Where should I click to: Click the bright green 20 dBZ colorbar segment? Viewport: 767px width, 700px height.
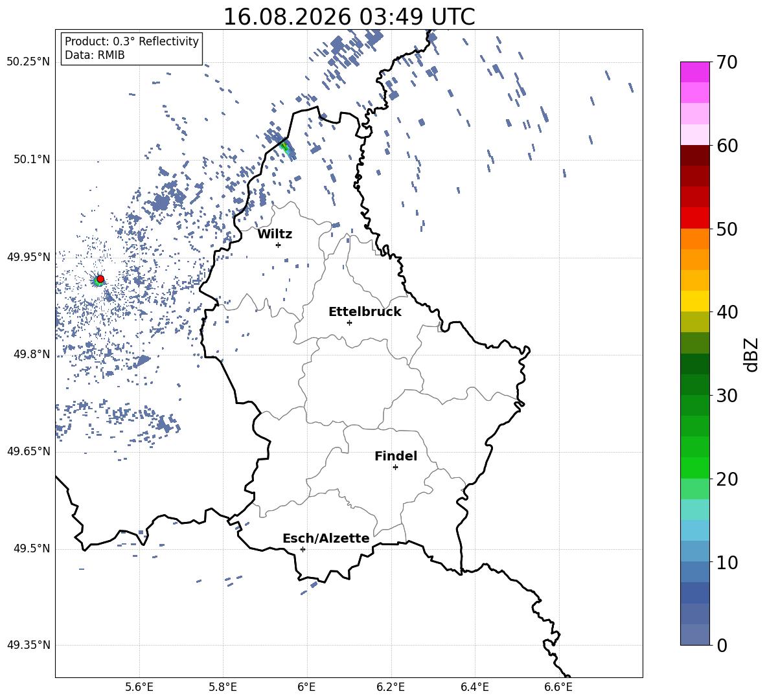coord(694,468)
